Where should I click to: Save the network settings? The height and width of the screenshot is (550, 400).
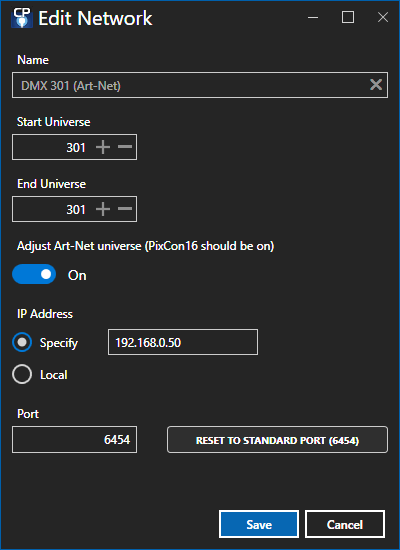coord(259,524)
